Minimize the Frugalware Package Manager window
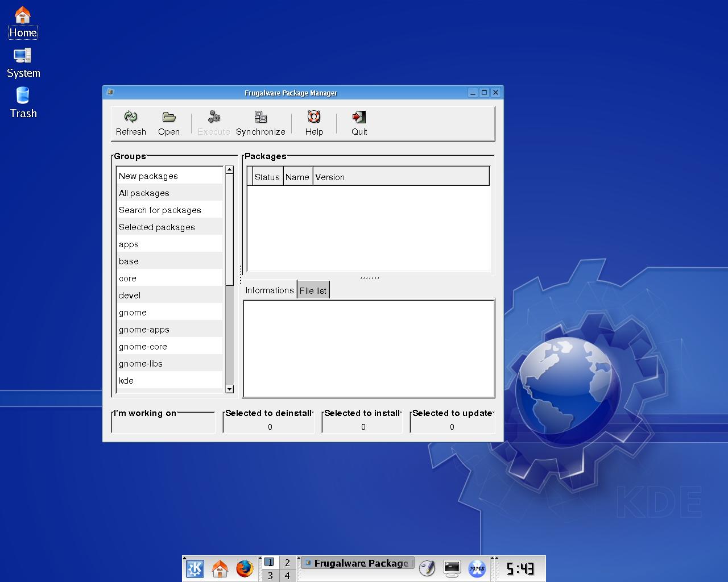 pyautogui.click(x=473, y=92)
